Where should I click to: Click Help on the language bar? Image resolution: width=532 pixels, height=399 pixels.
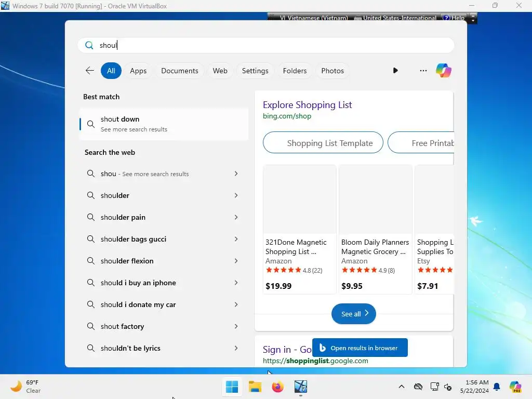pyautogui.click(x=455, y=18)
